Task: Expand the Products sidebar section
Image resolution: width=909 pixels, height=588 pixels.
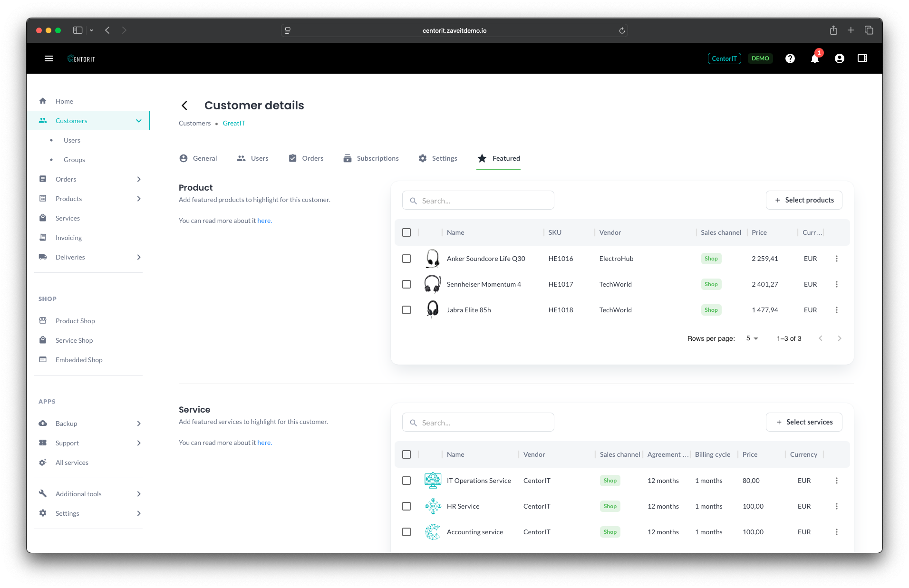Action: click(x=139, y=199)
